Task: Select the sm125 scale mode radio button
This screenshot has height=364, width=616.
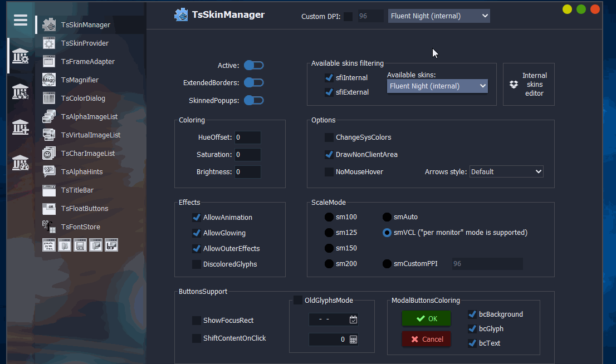Action: click(330, 233)
